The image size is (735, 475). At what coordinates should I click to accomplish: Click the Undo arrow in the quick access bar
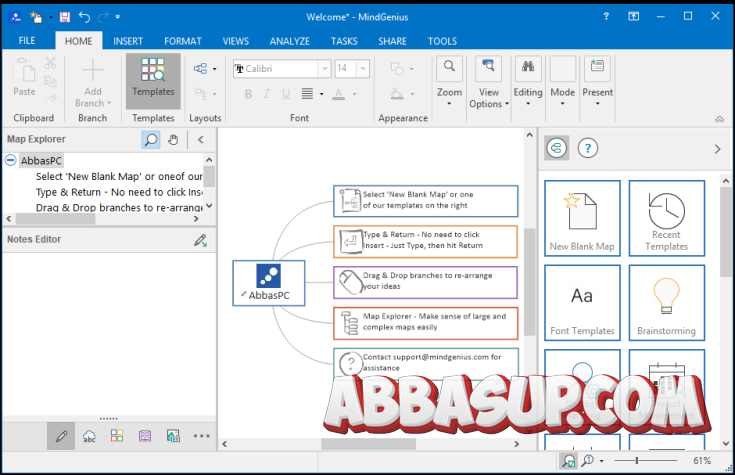click(84, 17)
